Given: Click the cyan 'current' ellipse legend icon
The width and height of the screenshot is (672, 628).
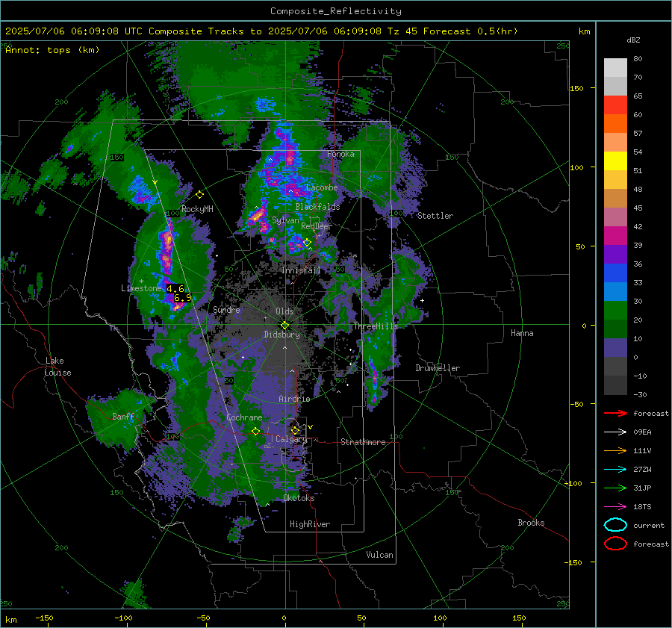Looking at the screenshot, I should 615,525.
